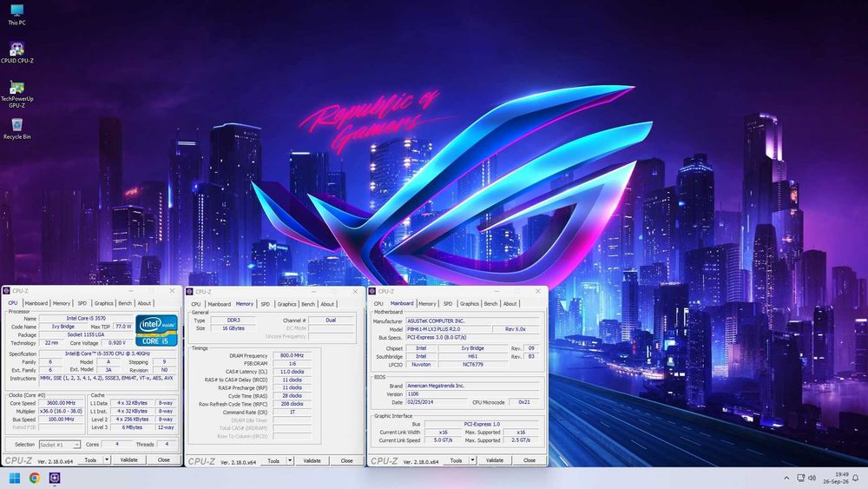868x489 pixels.
Task: Click Tools button in the Motherboard CPU-Z window
Action: [457, 460]
